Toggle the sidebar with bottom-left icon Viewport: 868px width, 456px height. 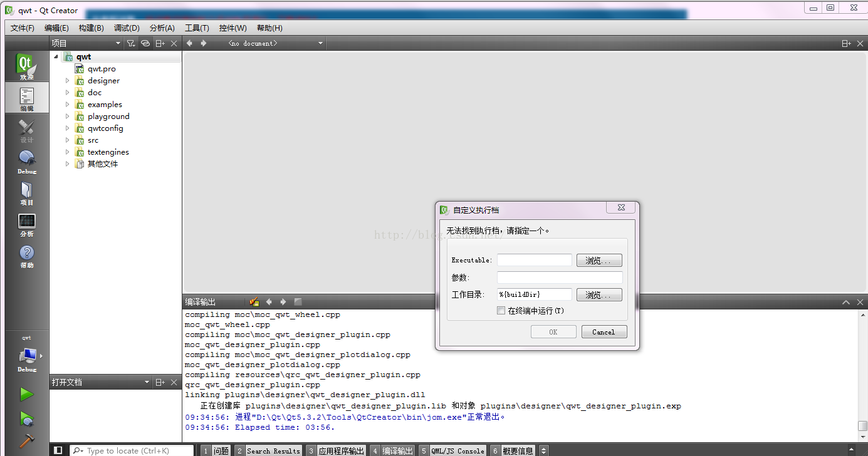pyautogui.click(x=58, y=450)
